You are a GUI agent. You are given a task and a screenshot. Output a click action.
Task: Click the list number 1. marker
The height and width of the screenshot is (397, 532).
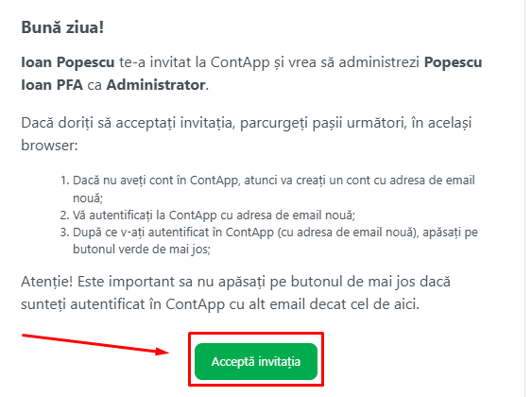coord(65,181)
